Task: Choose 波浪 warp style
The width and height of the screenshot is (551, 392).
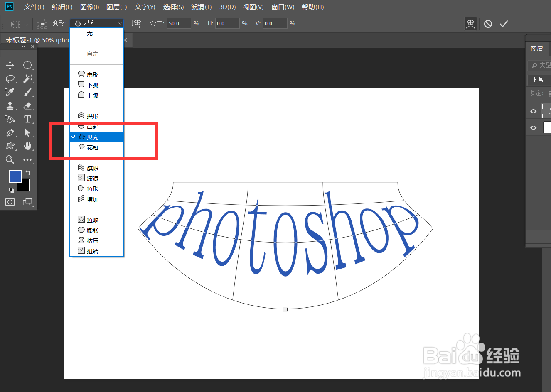Action: 97,179
